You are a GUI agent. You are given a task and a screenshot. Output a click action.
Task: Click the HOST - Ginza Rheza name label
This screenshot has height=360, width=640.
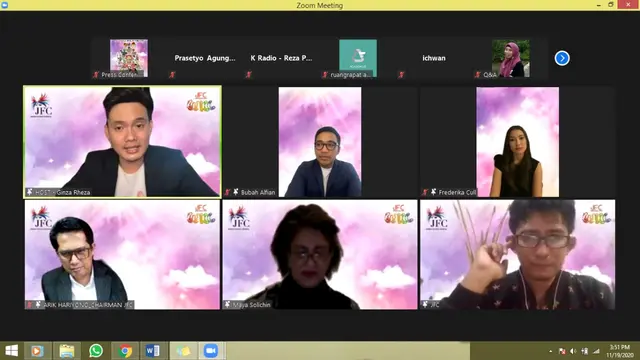pos(62,192)
